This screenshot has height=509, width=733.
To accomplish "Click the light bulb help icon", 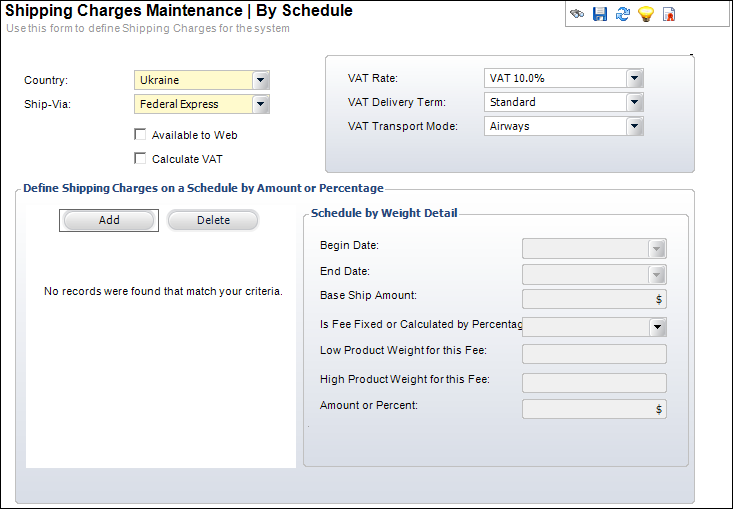I will [x=646, y=15].
